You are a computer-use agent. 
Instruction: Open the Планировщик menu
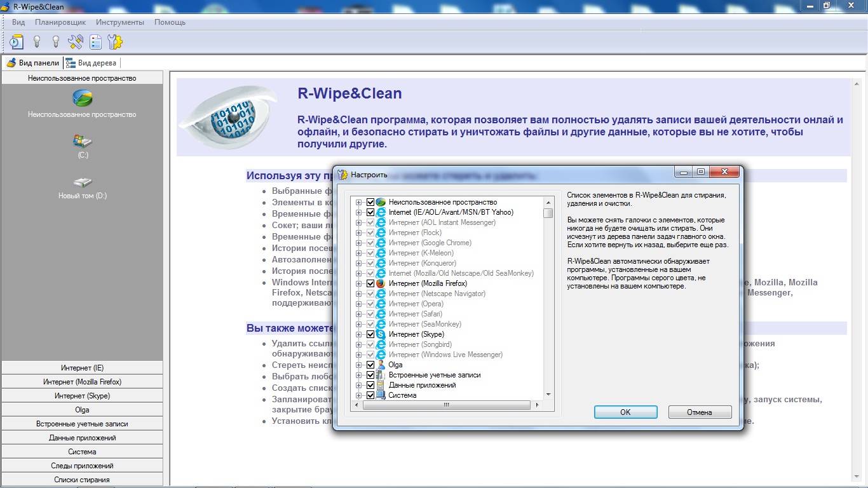pos(60,22)
